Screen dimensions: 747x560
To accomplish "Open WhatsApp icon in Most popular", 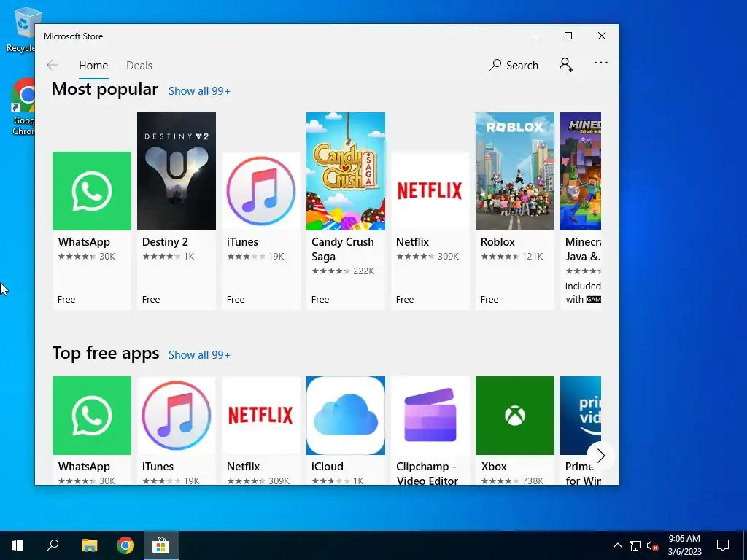I will 91,190.
